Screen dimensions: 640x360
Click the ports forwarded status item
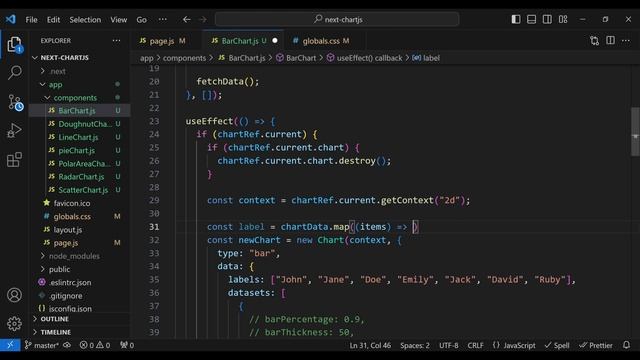(x=127, y=345)
